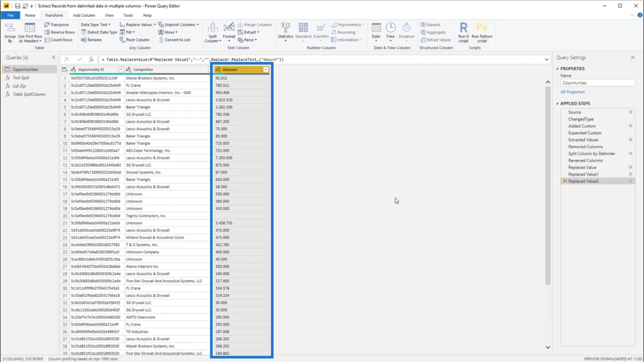The image size is (644, 362).
Task: Click the All Properties link
Action: [572, 92]
